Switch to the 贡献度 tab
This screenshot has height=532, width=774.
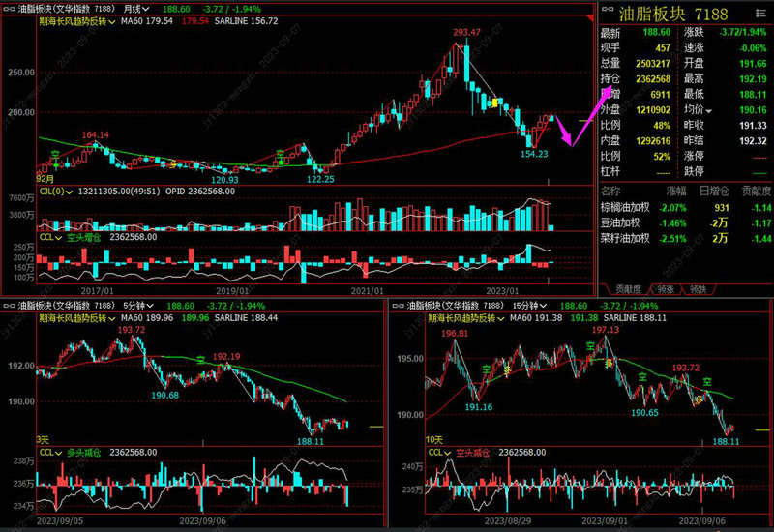coord(628,288)
